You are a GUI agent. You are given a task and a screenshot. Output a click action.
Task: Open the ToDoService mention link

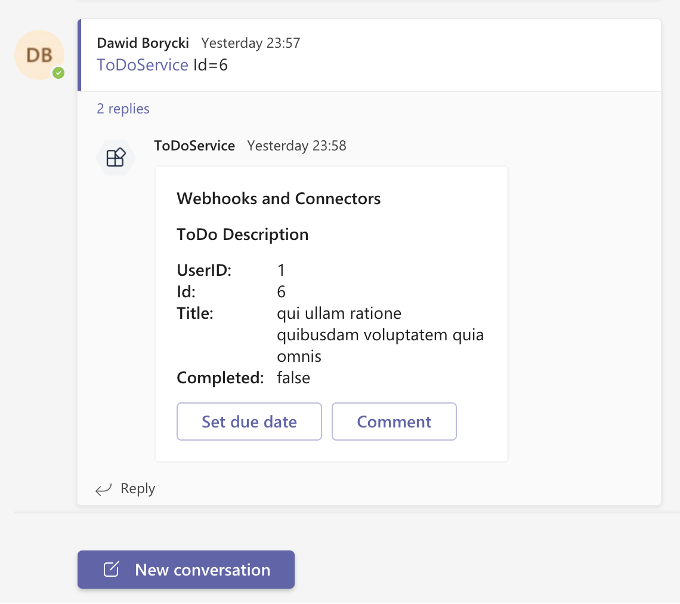pyautogui.click(x=143, y=65)
